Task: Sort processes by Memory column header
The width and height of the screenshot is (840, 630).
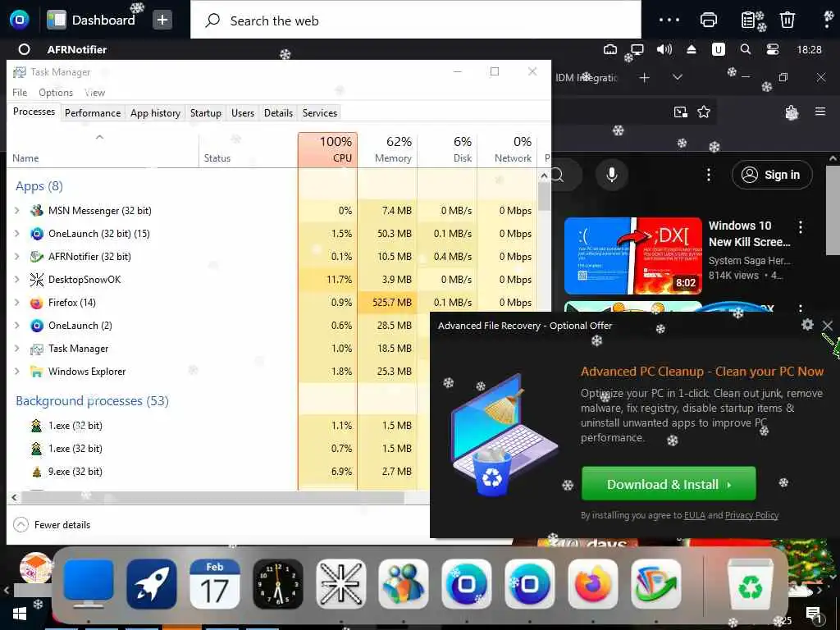Action: tap(387, 149)
